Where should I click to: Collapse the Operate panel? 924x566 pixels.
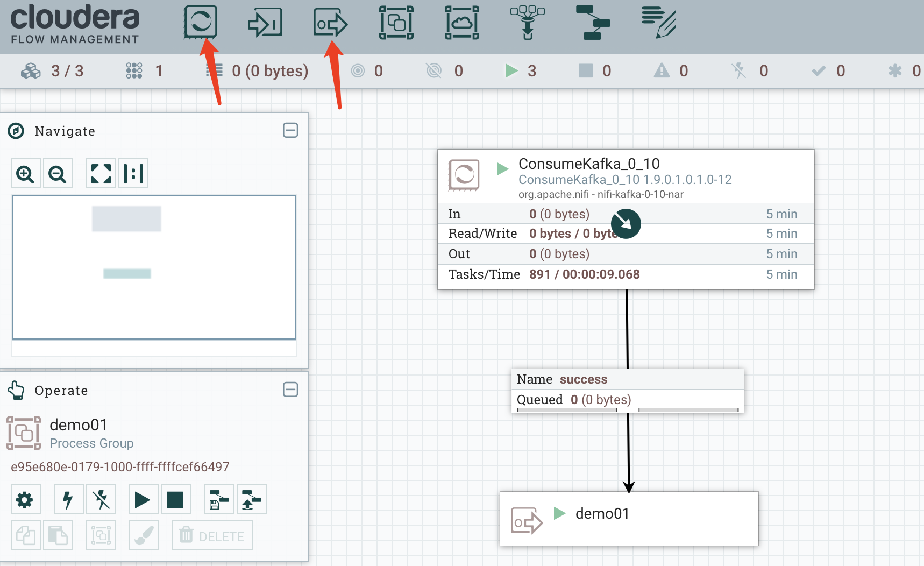[x=290, y=390]
